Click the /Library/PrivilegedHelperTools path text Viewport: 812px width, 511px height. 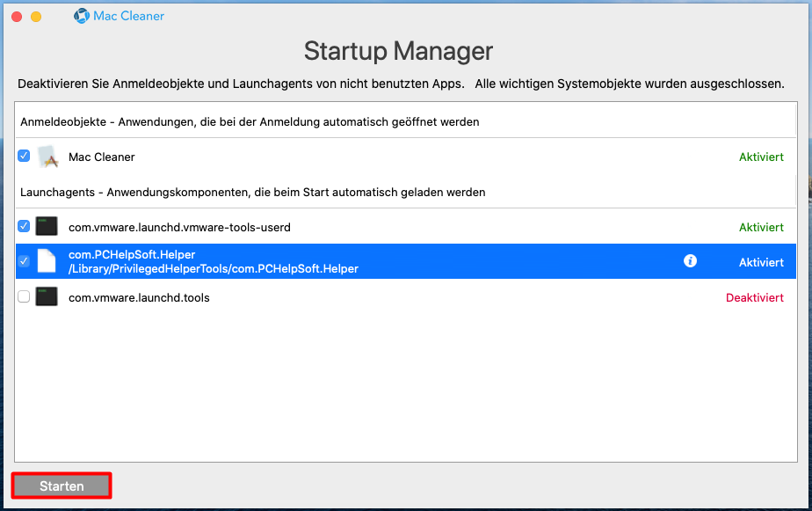214,268
